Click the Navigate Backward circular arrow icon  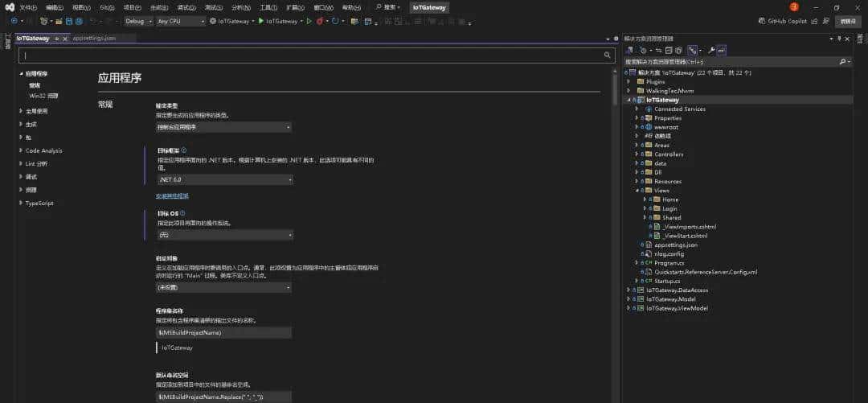pyautogui.click(x=14, y=21)
